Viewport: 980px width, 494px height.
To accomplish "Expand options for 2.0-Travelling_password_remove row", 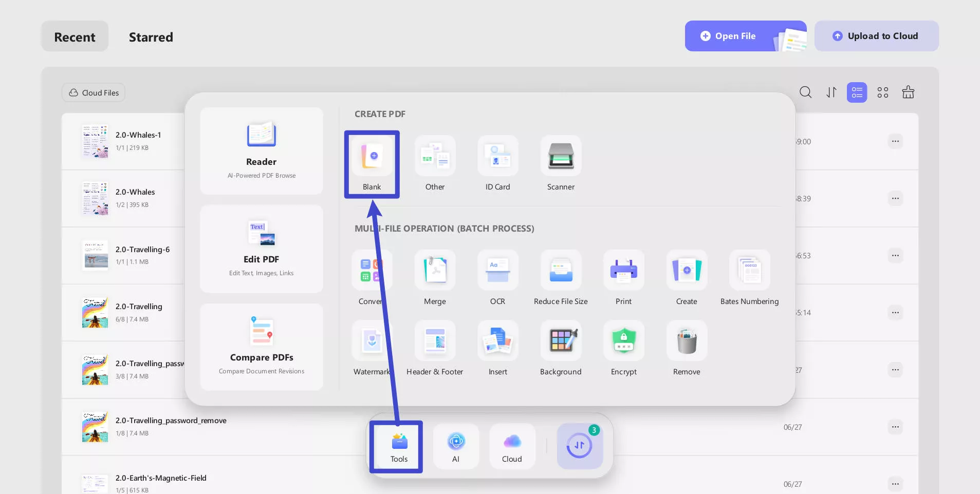I will 895,427.
